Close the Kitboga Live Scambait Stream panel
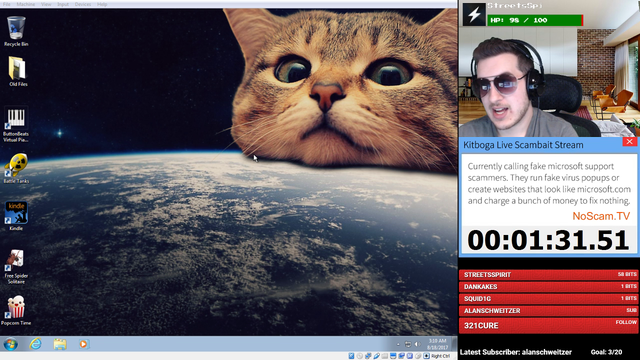640x360 pixels. pyautogui.click(x=629, y=142)
